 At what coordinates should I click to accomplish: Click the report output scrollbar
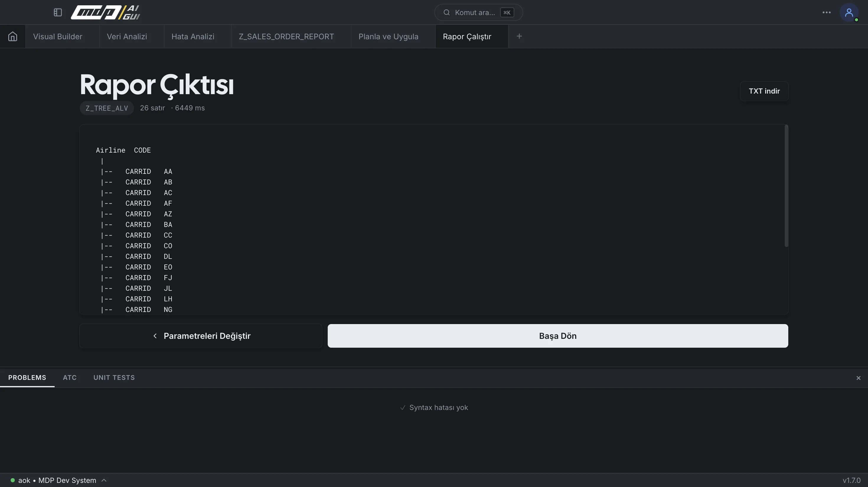[x=786, y=186]
